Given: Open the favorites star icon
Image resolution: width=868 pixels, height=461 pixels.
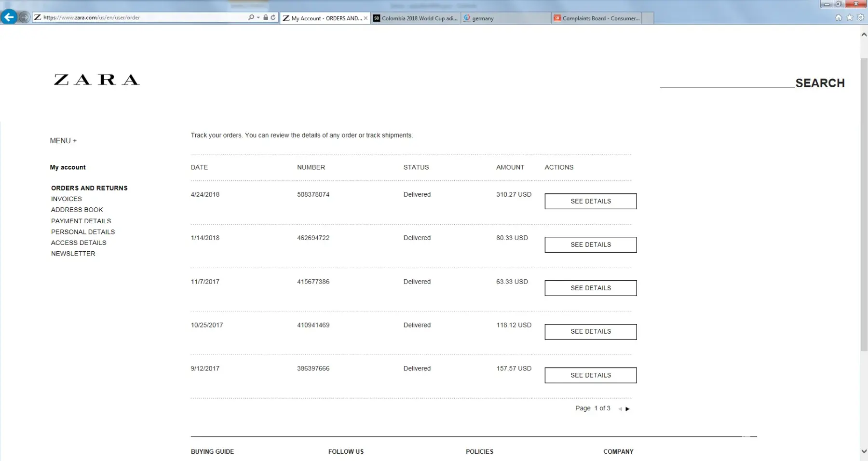Looking at the screenshot, I should pyautogui.click(x=849, y=17).
